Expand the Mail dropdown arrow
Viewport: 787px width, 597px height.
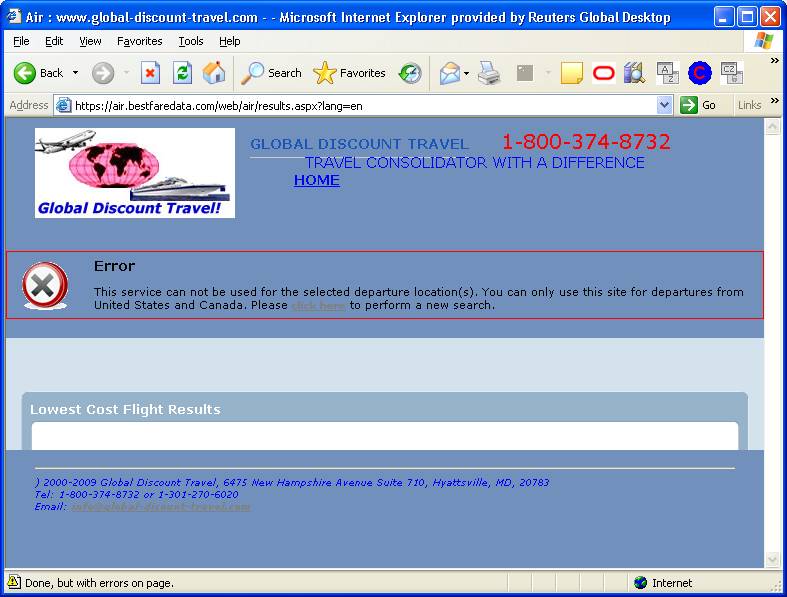coord(466,73)
